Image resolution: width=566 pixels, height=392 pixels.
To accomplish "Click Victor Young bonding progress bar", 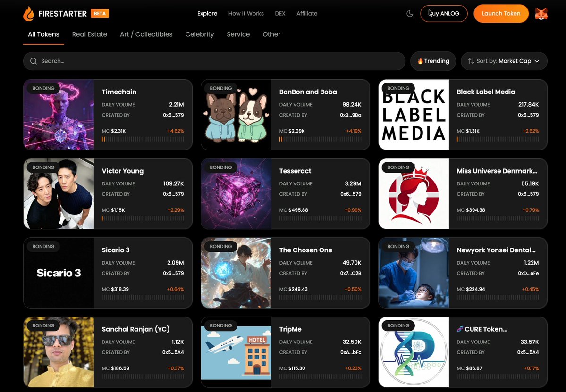I will point(143,218).
